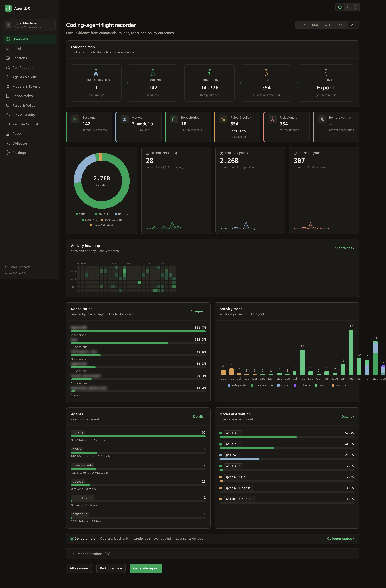Open the Collector status link

coord(340,539)
